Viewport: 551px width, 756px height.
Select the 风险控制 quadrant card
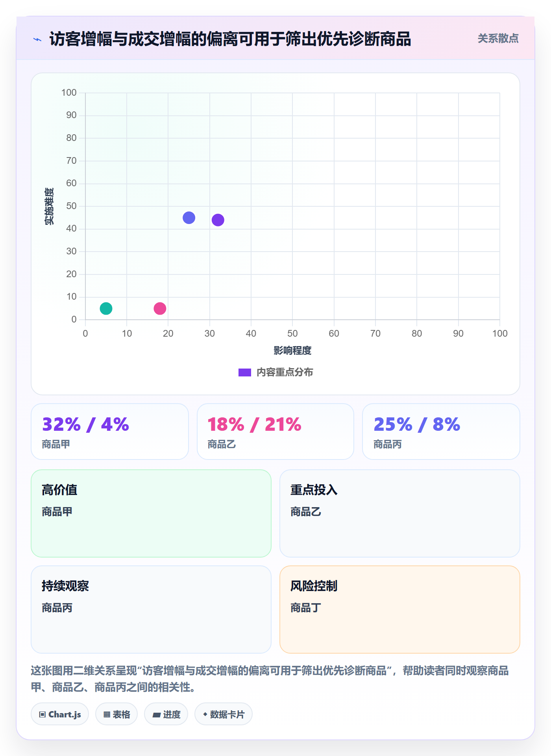400,610
